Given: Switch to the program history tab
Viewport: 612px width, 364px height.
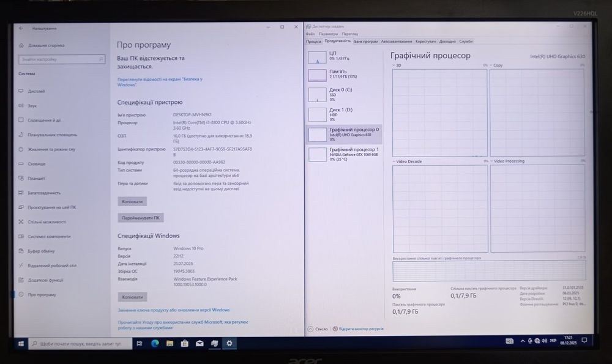Looking at the screenshot, I should tap(366, 42).
